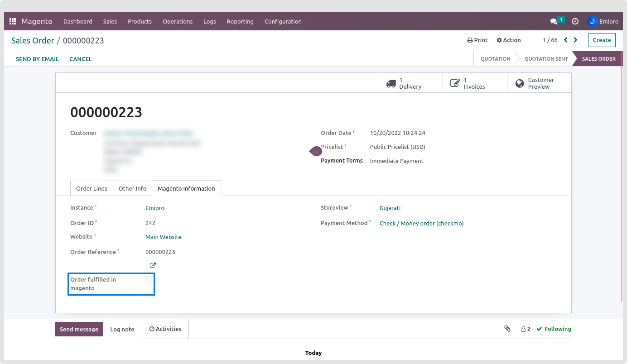Open the conversations chat bubble icon
627x364 pixels.
coord(554,21)
